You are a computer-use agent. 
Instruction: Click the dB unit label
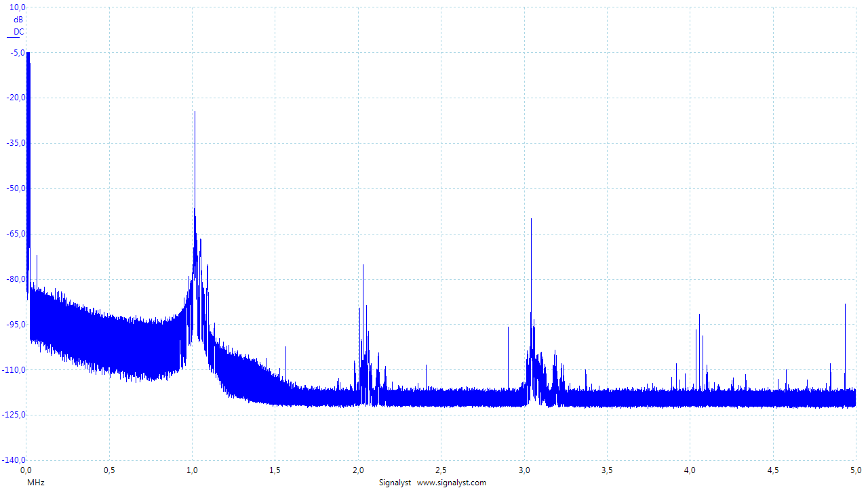click(x=18, y=20)
